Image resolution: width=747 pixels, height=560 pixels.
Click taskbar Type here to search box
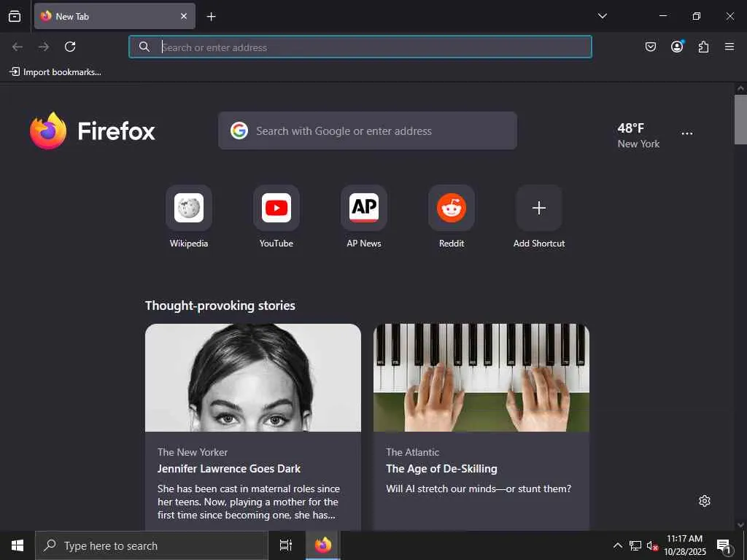[x=152, y=545]
